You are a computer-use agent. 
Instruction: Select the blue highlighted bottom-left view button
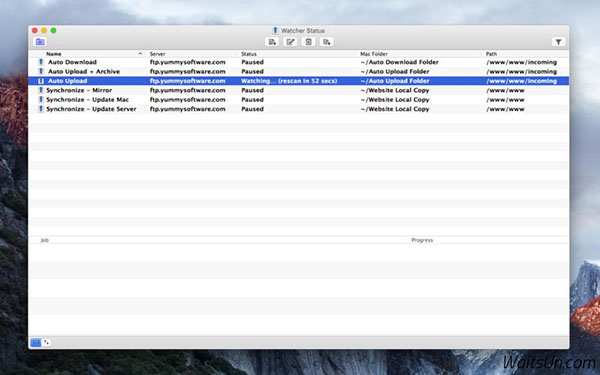pos(36,342)
